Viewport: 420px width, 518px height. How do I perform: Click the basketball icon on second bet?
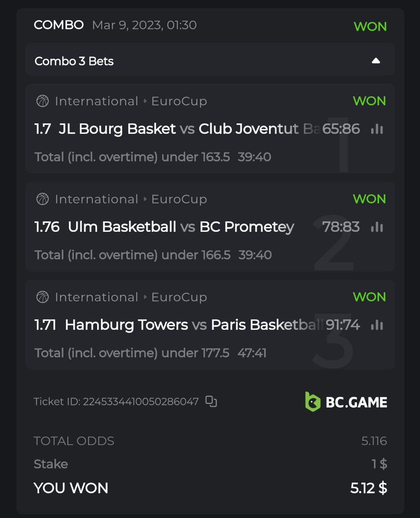pos(42,199)
